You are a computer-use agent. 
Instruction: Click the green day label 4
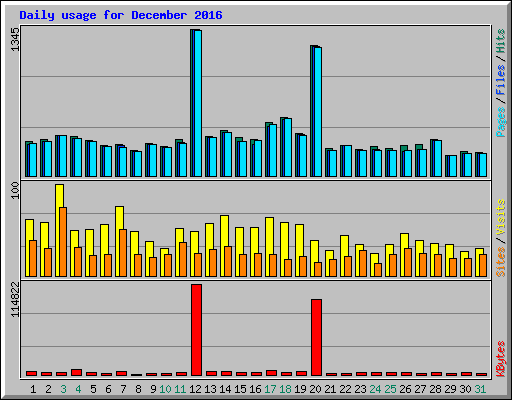tap(78, 389)
